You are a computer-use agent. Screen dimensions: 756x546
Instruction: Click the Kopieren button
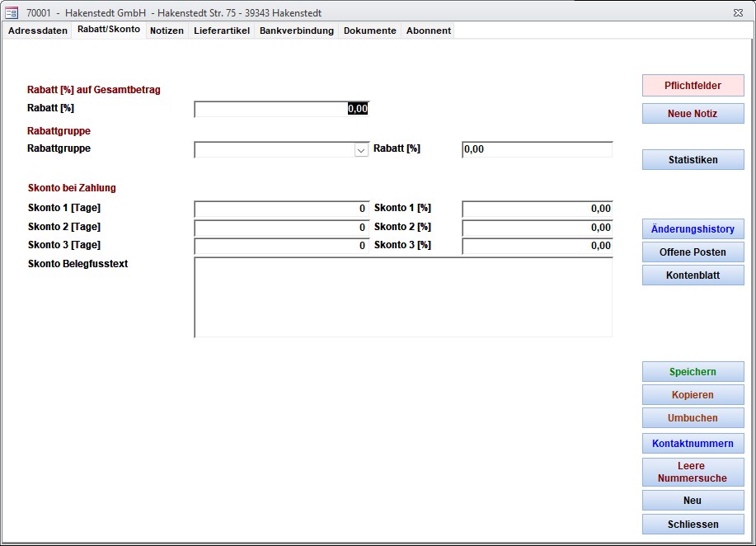[x=693, y=395]
